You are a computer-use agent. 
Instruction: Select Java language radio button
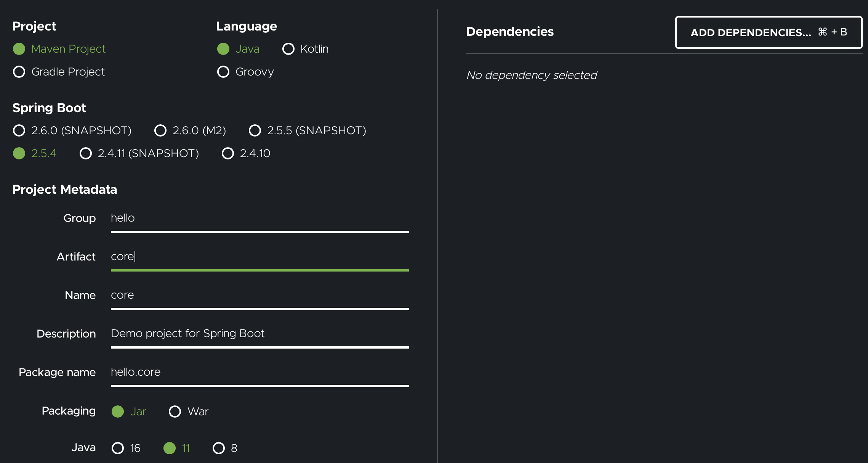pyautogui.click(x=223, y=49)
